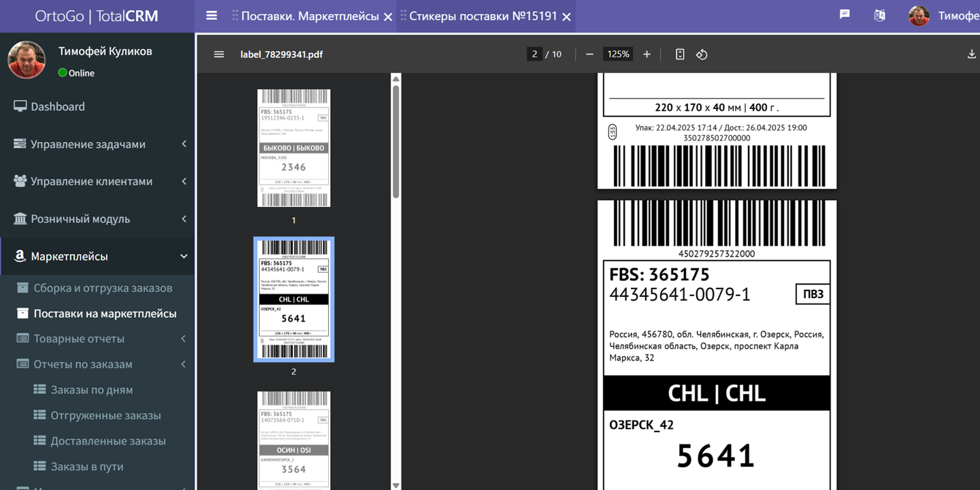Expand the Управление задачами chevron

[184, 144]
